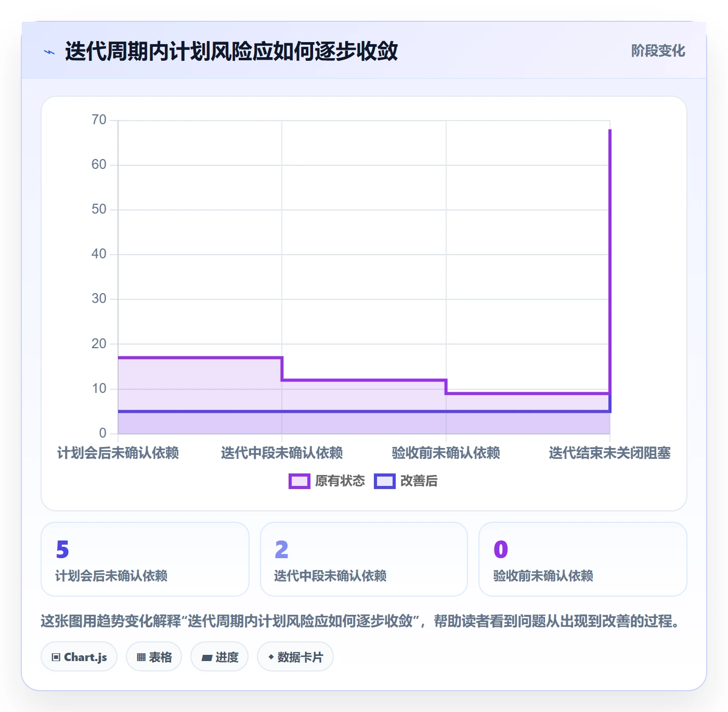The image size is (728, 712).
Task: Click the y-axis value 60
Action: click(99, 165)
